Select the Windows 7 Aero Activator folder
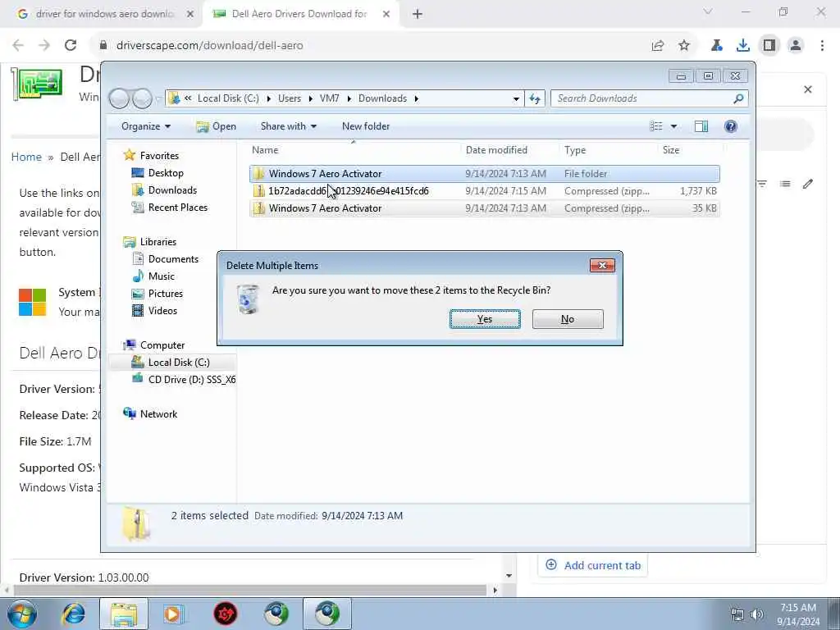 484,174
